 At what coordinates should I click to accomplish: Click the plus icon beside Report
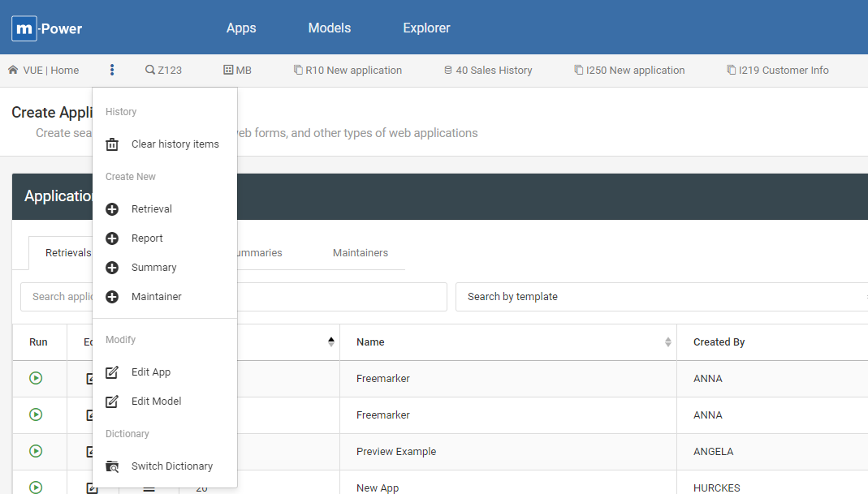(113, 238)
